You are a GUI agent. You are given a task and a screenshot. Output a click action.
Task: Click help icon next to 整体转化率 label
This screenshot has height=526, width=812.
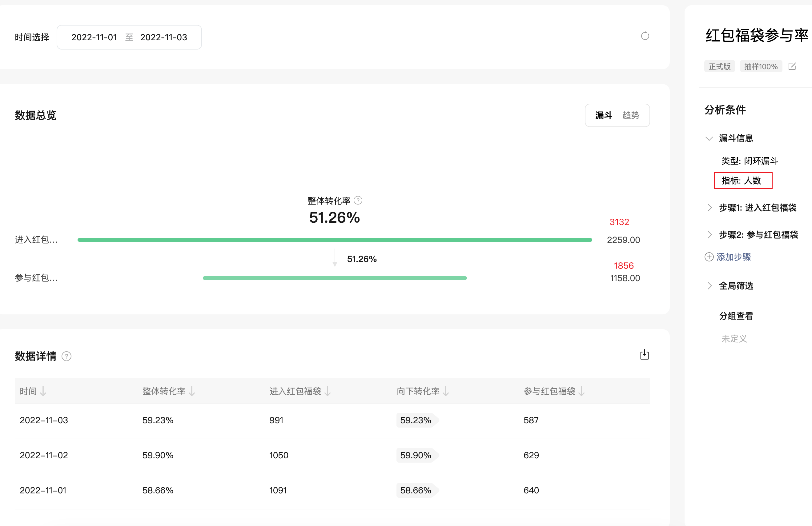pos(358,201)
